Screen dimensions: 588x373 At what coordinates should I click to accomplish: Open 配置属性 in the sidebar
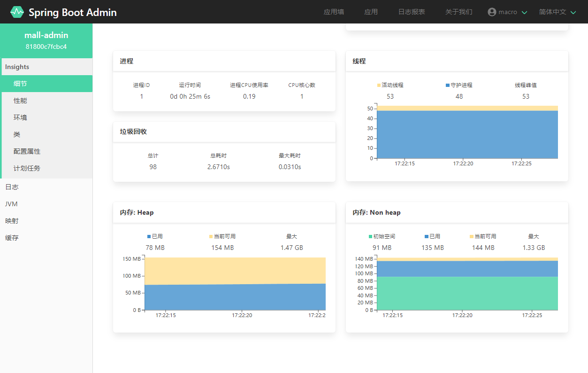pos(27,151)
